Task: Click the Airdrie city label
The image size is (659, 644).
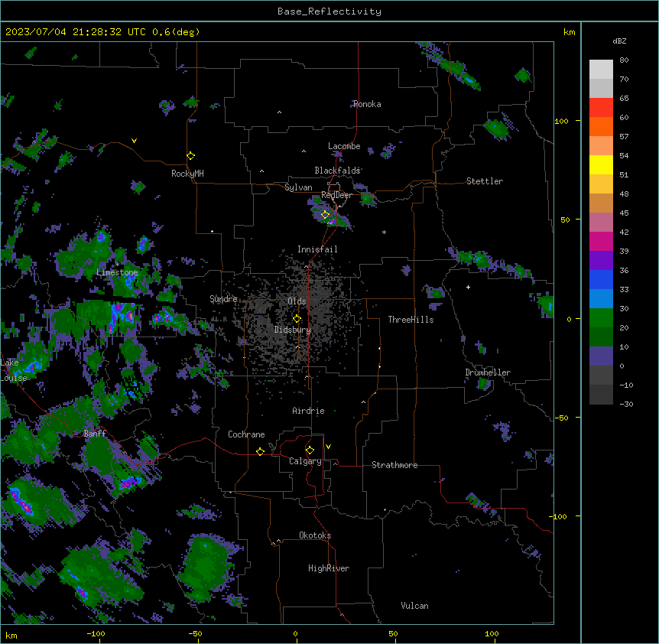Action: coord(308,411)
